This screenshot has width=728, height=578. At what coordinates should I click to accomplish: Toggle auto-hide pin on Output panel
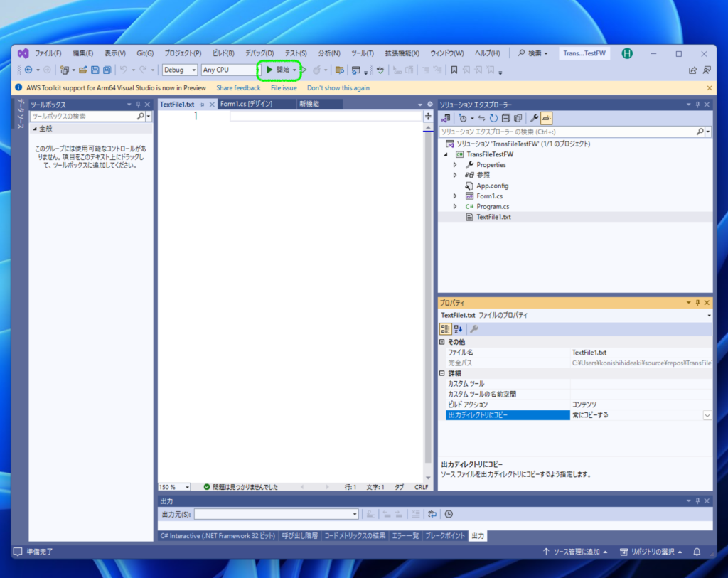coord(697,501)
